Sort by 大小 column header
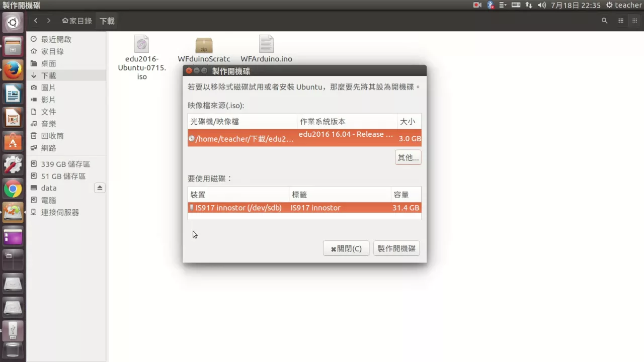Viewport: 644px width, 362px height. (409, 121)
